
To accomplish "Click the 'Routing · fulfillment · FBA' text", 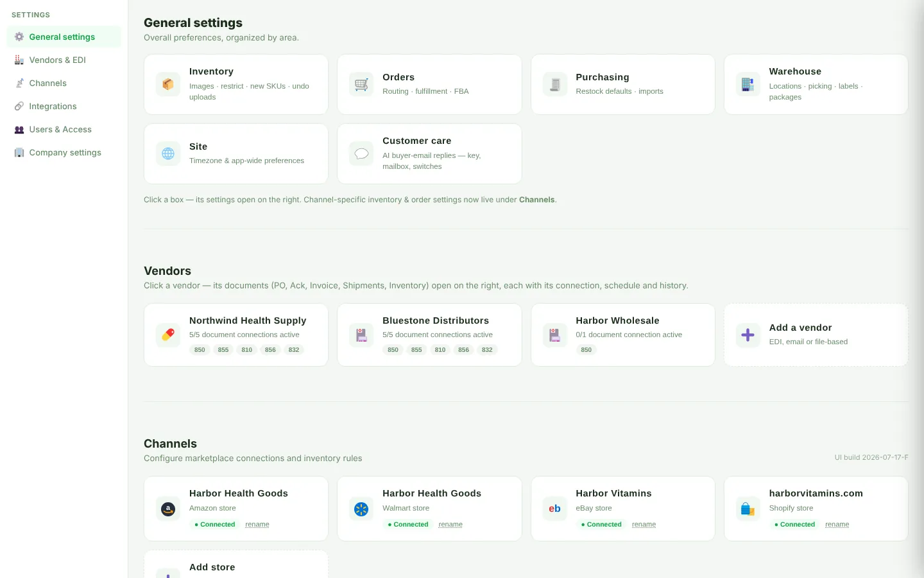I will (425, 91).
